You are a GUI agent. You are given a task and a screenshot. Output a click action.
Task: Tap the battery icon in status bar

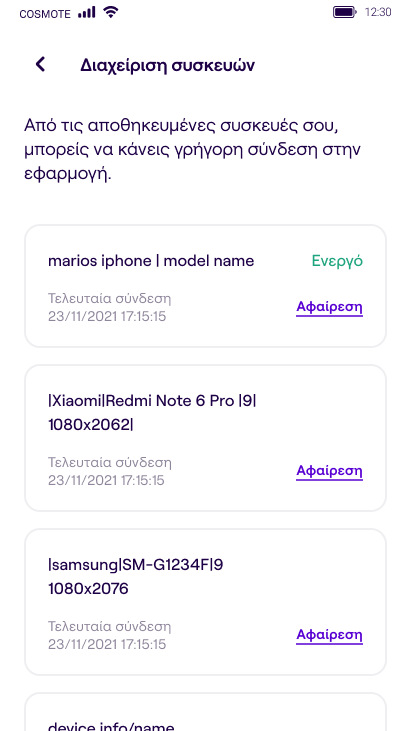point(345,12)
